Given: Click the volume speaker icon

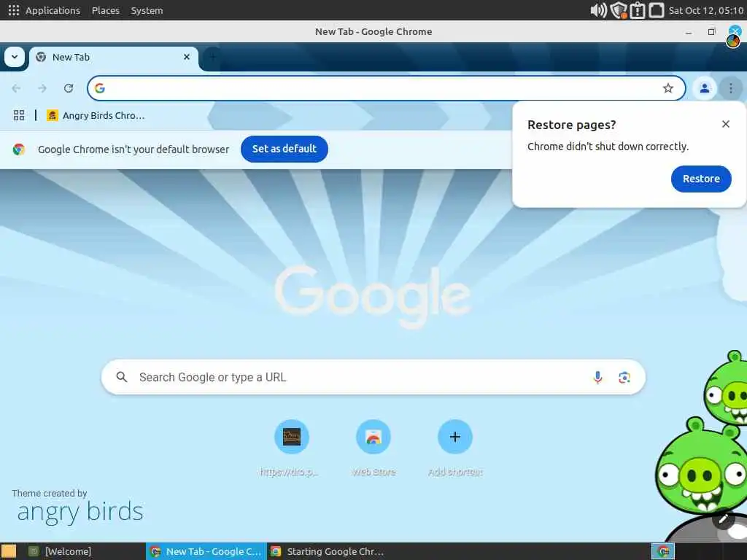Looking at the screenshot, I should tap(598, 10).
